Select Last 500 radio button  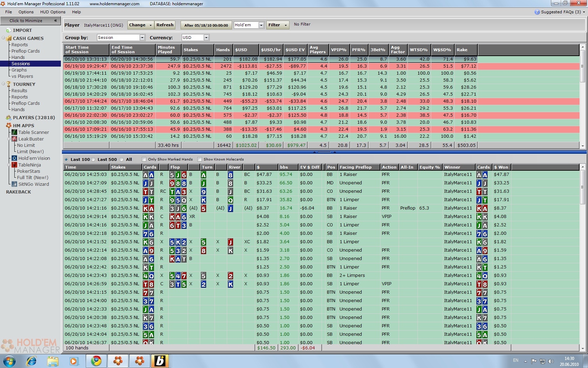click(93, 159)
